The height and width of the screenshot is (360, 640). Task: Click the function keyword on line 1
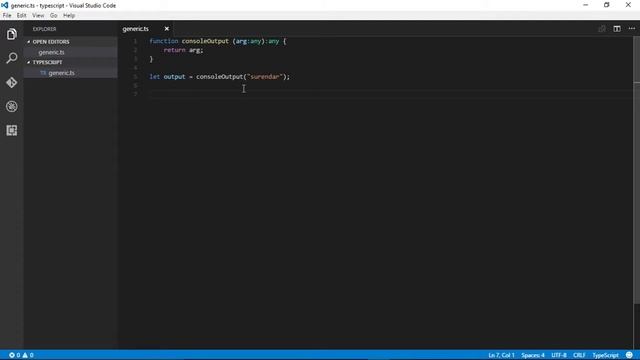click(164, 41)
